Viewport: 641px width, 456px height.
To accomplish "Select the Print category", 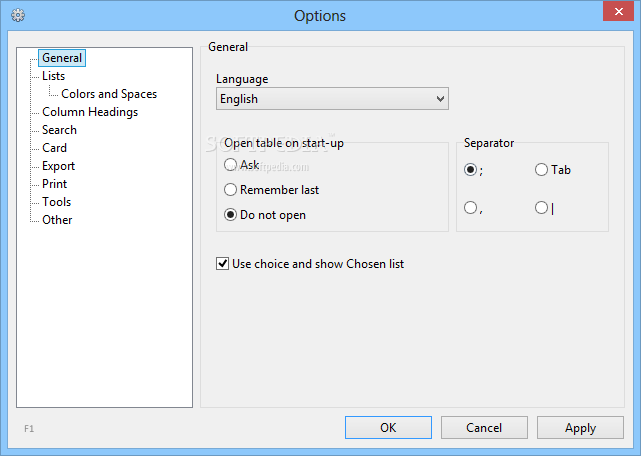I will pyautogui.click(x=54, y=184).
